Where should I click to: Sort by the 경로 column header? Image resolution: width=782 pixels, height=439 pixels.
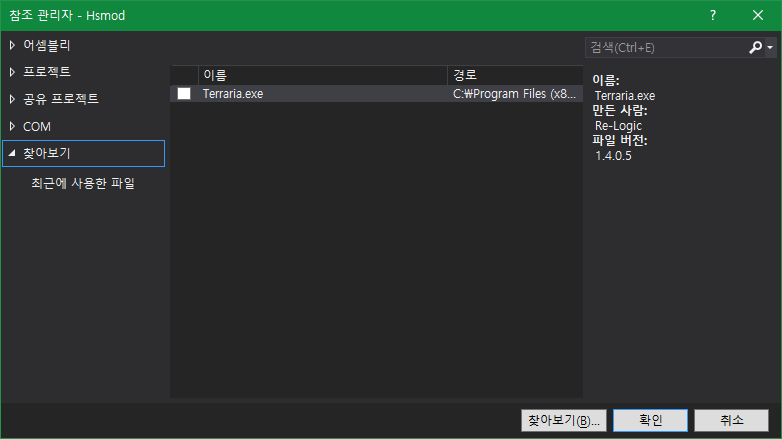[515, 75]
